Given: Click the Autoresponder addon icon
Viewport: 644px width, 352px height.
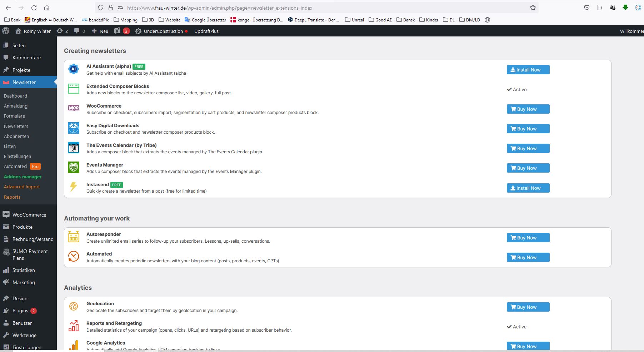Looking at the screenshot, I should pyautogui.click(x=74, y=237).
